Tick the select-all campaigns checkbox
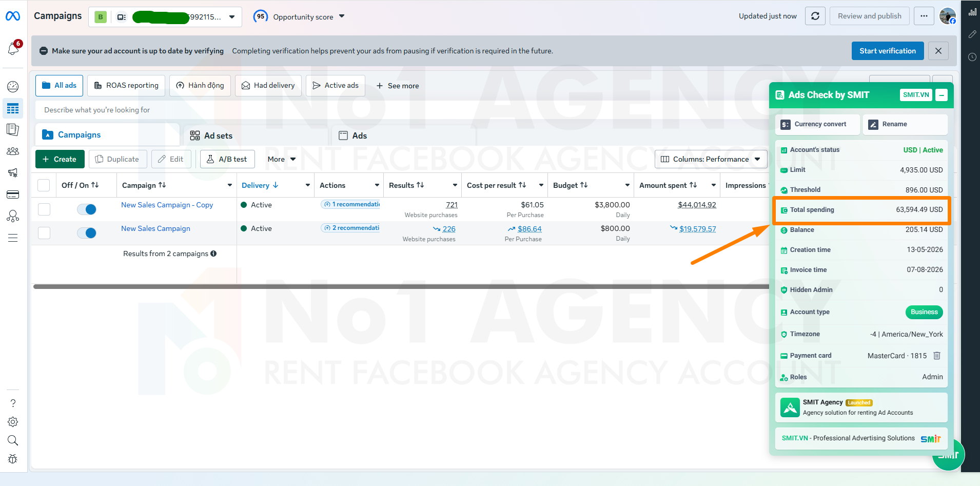 [x=44, y=185]
